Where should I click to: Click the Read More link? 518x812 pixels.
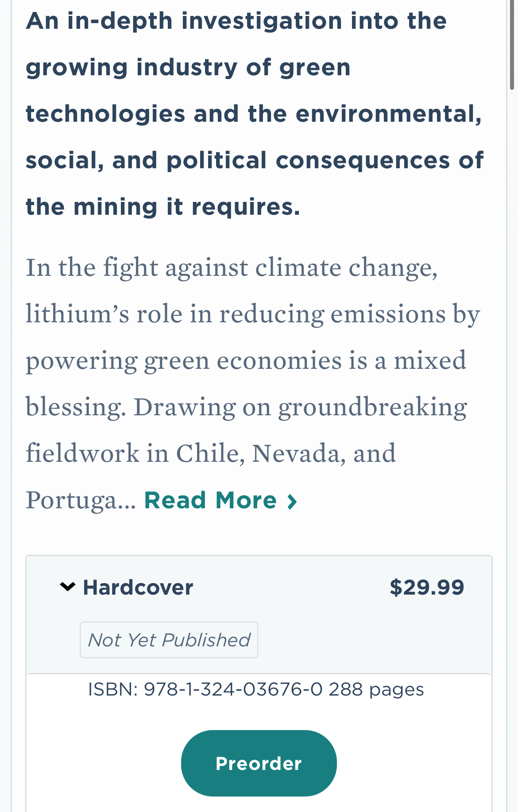[210, 501]
